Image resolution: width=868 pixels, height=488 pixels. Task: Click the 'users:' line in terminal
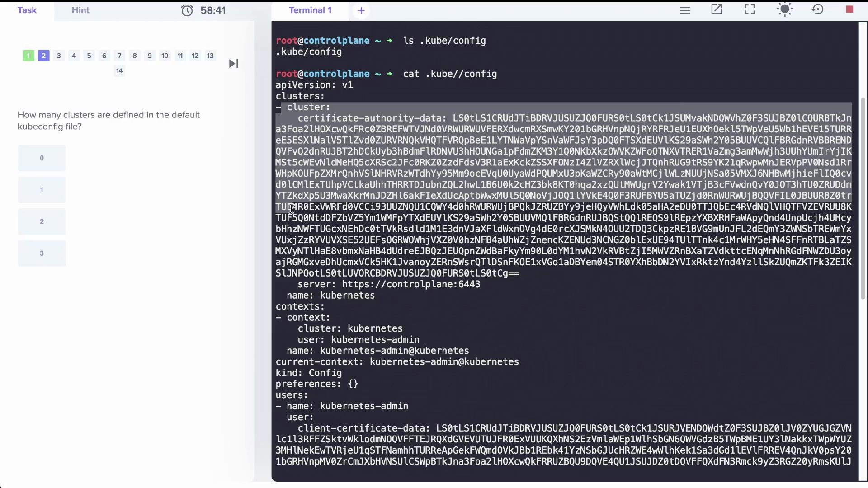(x=292, y=395)
